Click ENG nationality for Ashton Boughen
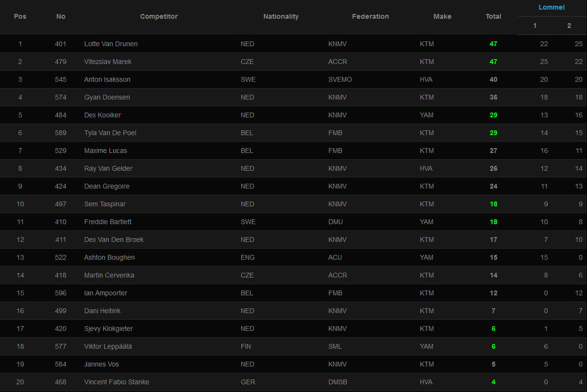 click(247, 257)
